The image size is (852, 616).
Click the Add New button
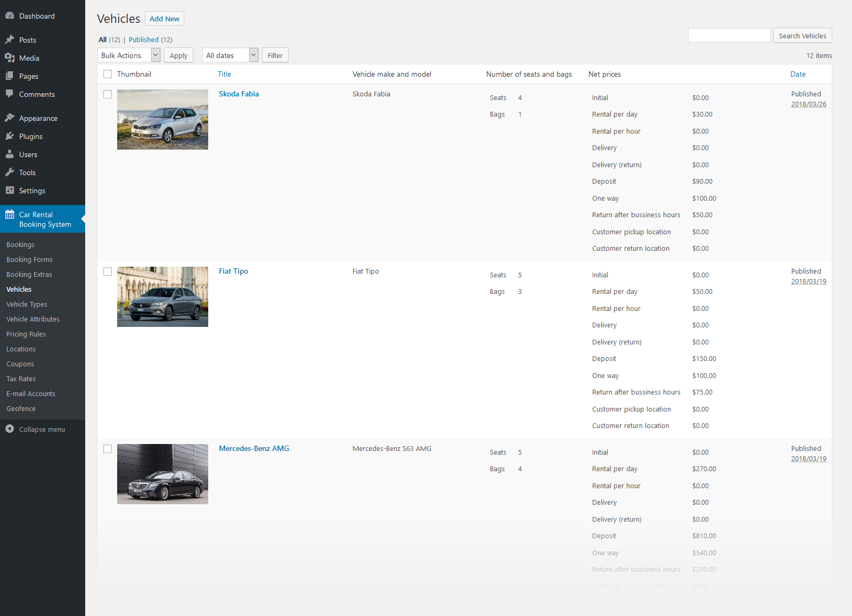[165, 19]
